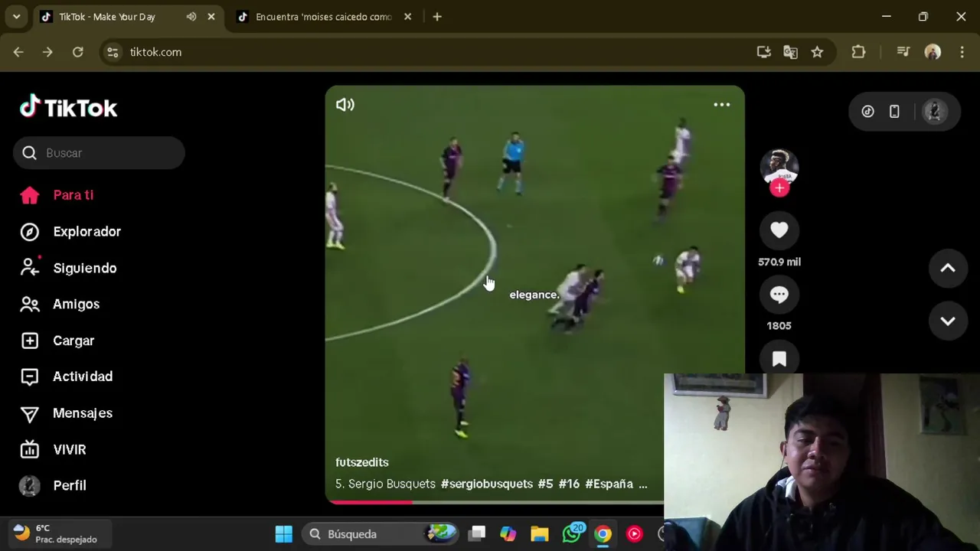Go forward in browser history
This screenshot has height=551, width=980.
[x=47, y=52]
